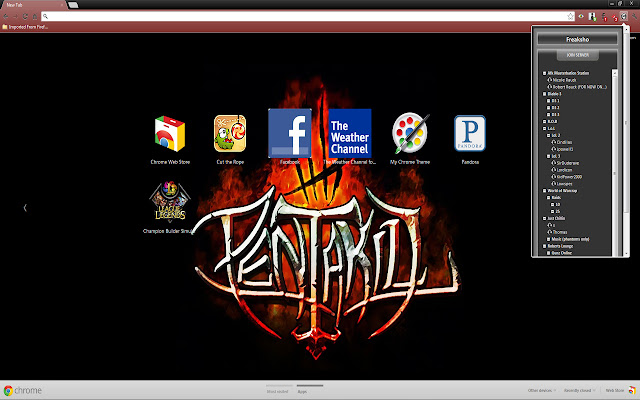Image resolution: width=640 pixels, height=400 pixels.
Task: Select the 25 raid channel
Action: point(557,211)
